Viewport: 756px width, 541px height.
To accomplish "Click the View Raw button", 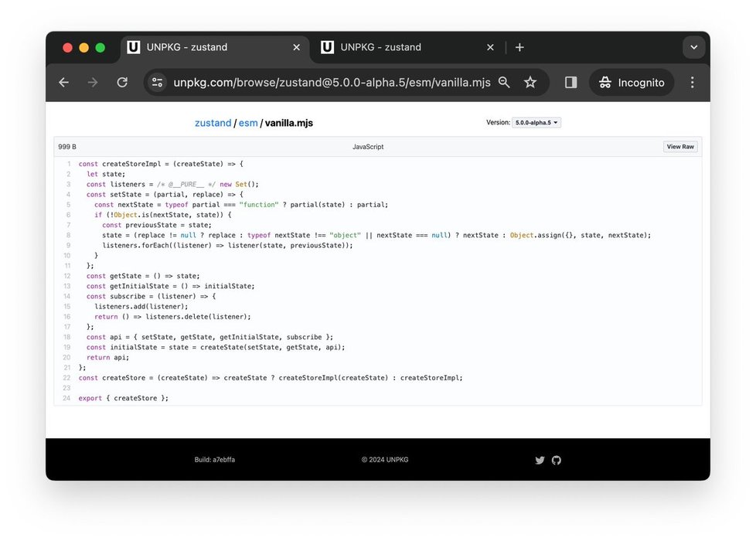I will coord(680,147).
